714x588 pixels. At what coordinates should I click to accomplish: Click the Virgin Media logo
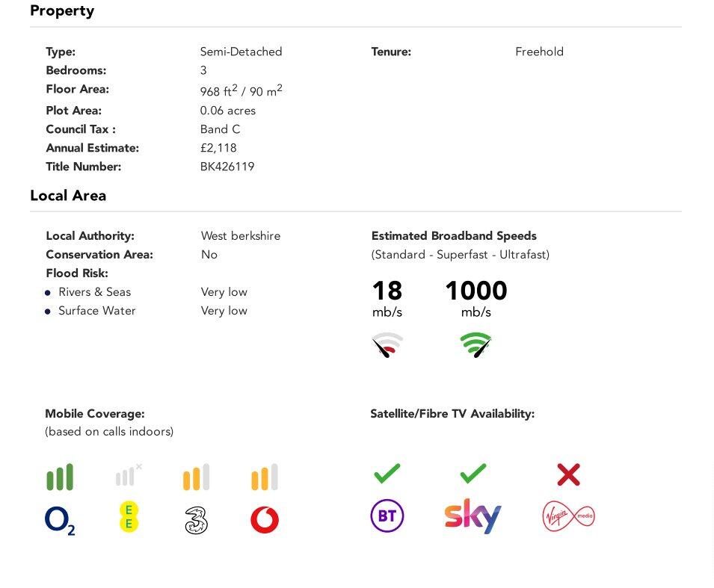tap(569, 516)
